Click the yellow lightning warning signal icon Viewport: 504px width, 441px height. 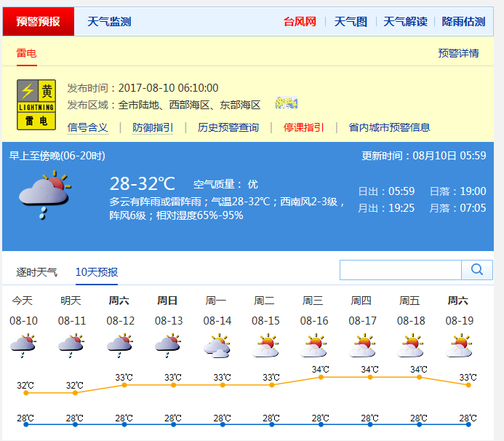(x=36, y=105)
